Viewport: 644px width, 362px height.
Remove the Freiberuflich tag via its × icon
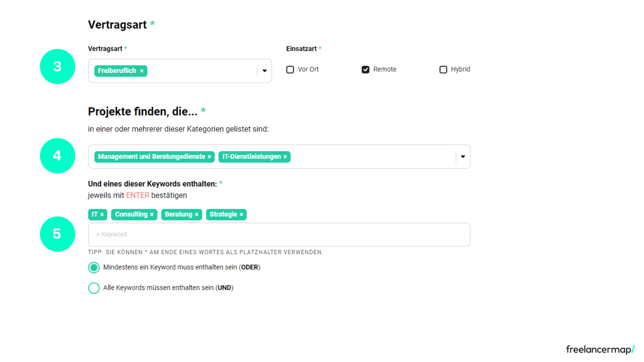(142, 71)
